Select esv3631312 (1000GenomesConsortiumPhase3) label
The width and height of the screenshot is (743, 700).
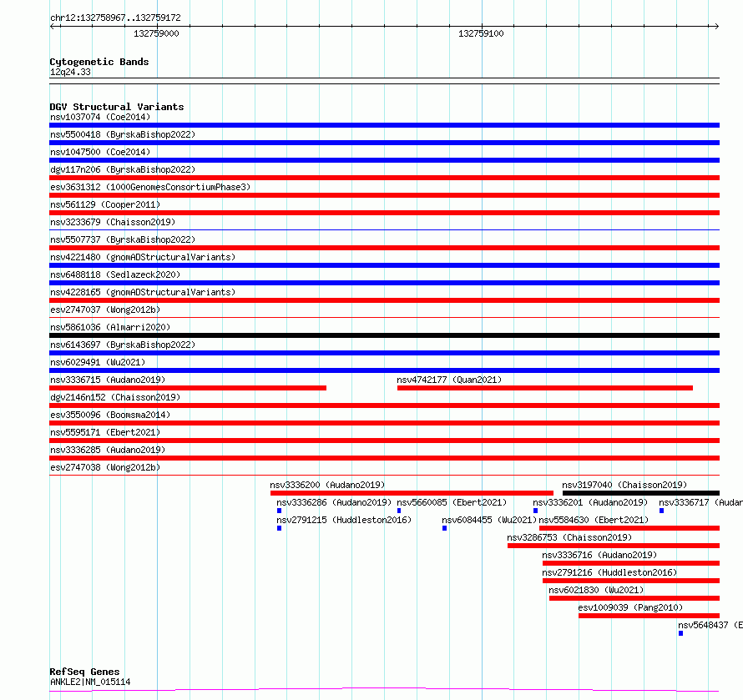(150, 187)
